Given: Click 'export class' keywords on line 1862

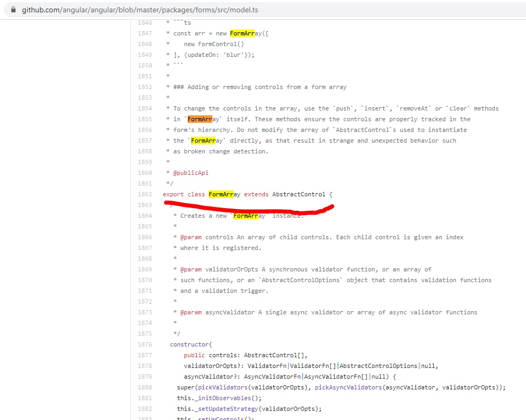Looking at the screenshot, I should point(183,194).
